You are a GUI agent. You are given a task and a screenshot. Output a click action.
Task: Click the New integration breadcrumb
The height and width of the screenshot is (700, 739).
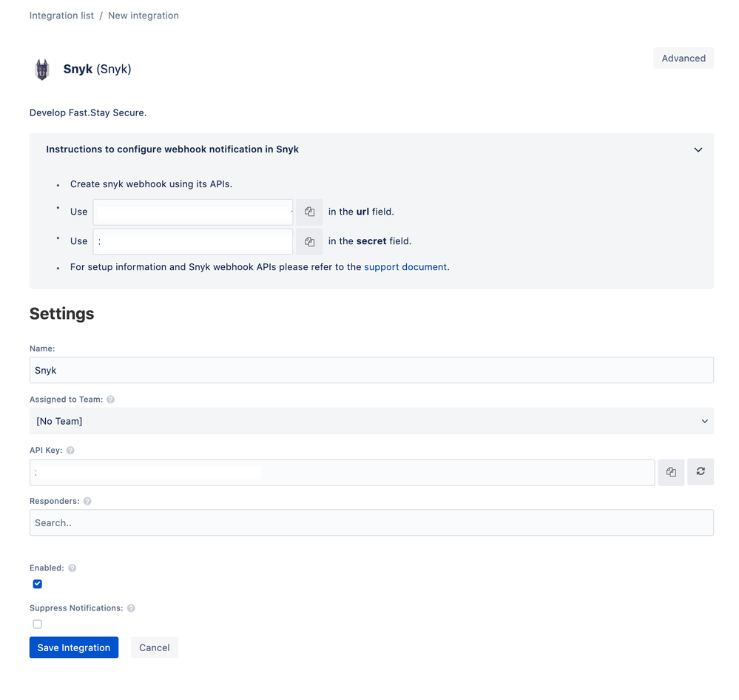click(144, 16)
